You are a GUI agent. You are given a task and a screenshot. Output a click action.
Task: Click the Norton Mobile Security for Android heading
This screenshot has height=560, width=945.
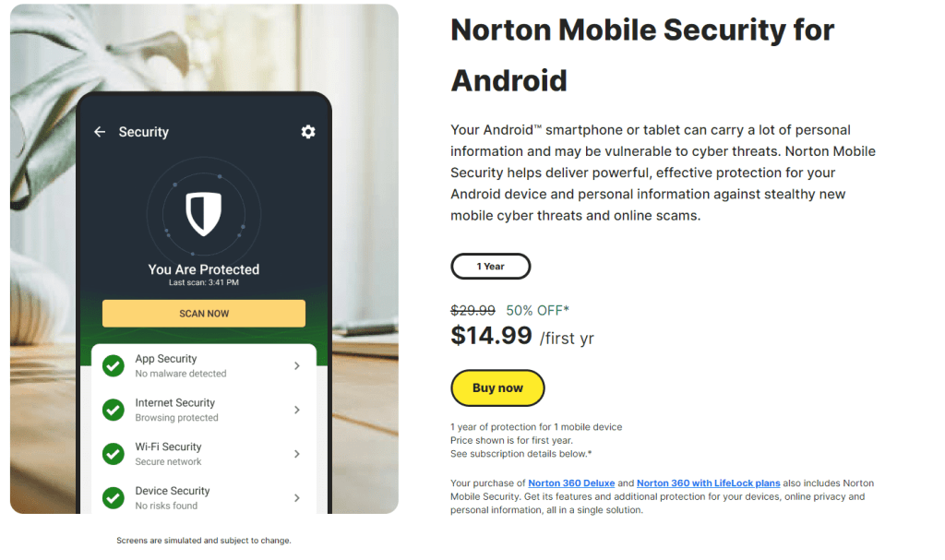coord(642,54)
